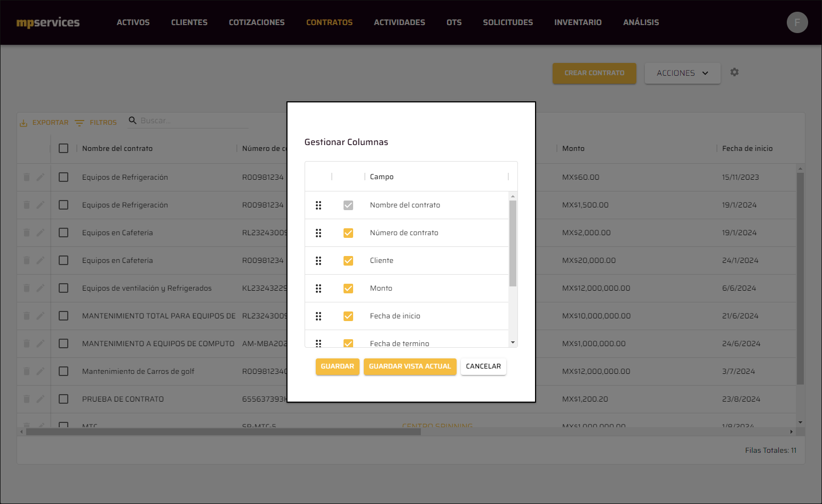Open the Cotizaciones menu
This screenshot has width=822, height=504.
click(x=257, y=22)
